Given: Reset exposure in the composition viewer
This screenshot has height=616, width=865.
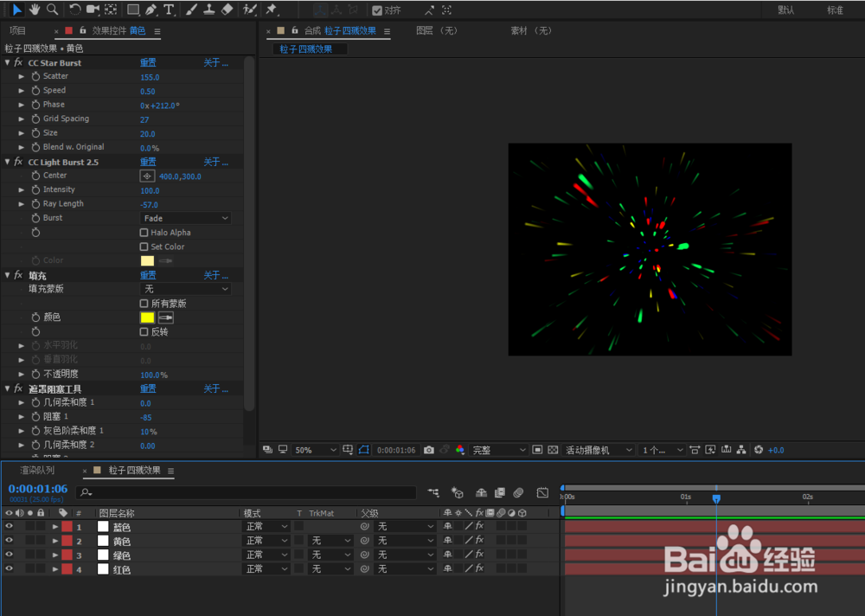Looking at the screenshot, I should (759, 450).
